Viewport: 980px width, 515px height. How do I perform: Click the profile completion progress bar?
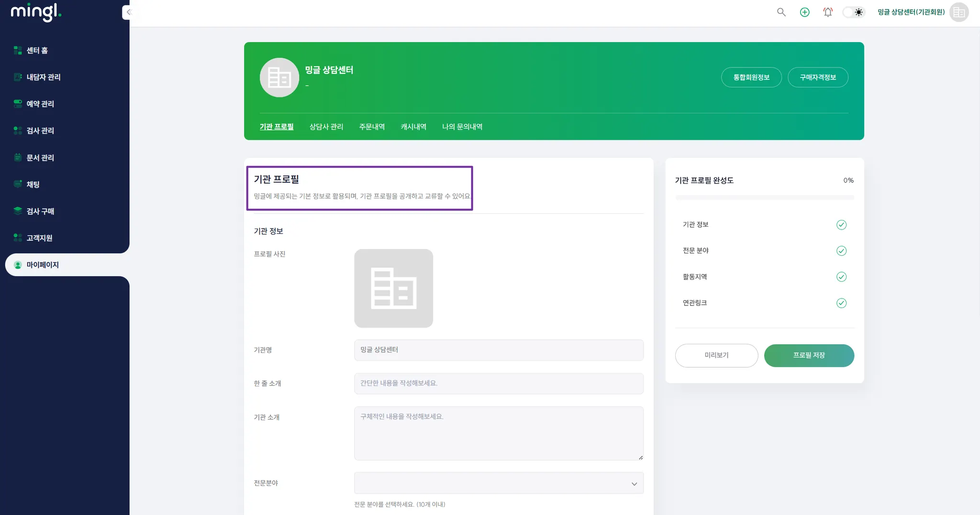tap(765, 197)
